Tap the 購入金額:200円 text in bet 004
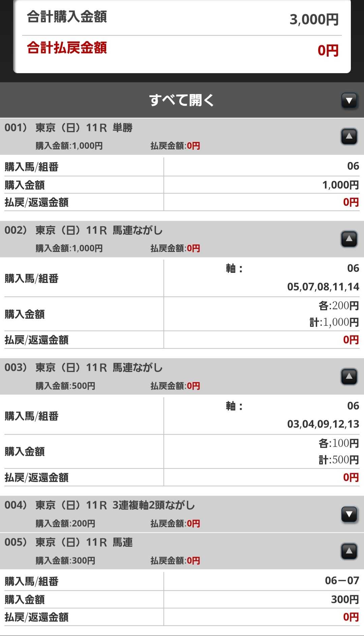364x636 pixels. click(x=65, y=523)
